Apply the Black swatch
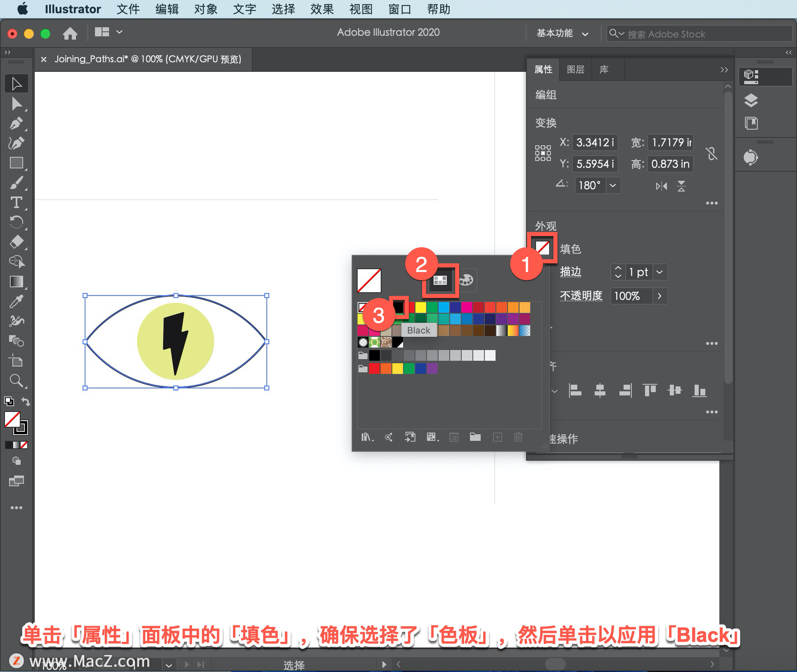Viewport: 797px width, 672px height. (x=398, y=307)
